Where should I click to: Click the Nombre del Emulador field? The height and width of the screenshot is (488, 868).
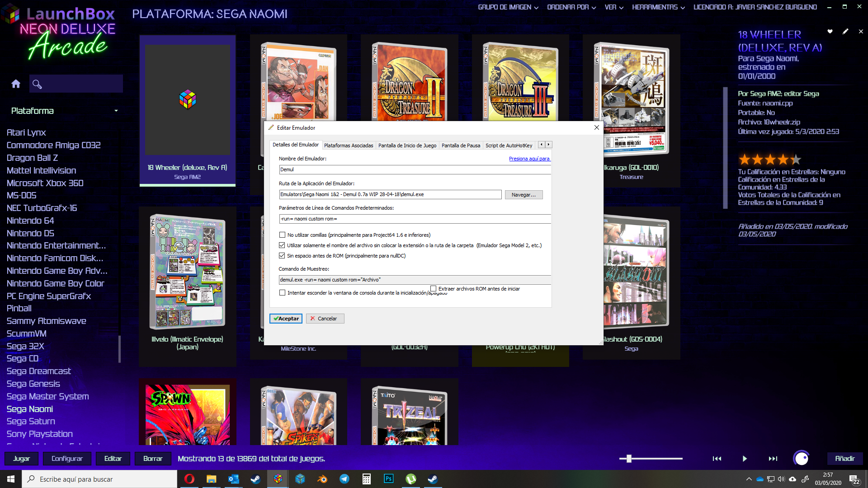coord(415,169)
